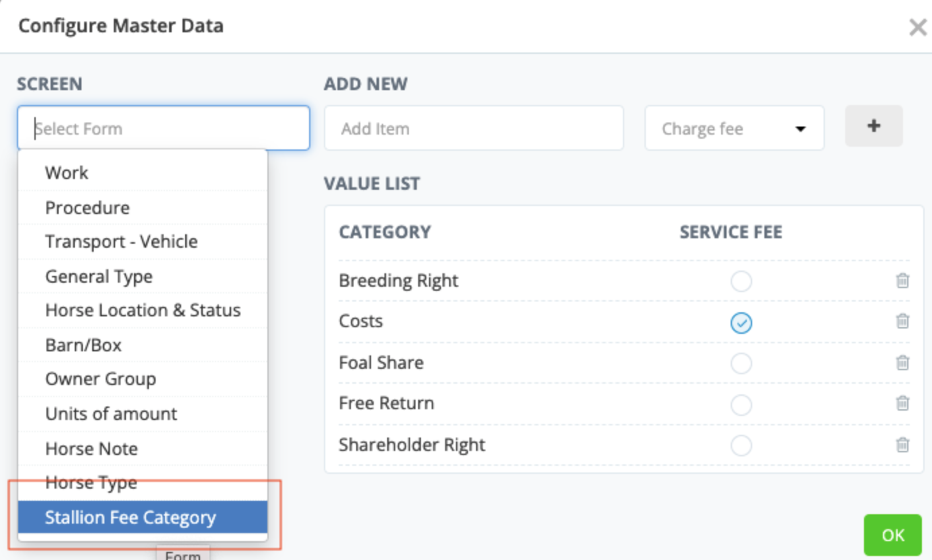Delete the Breeding Right category

902,281
